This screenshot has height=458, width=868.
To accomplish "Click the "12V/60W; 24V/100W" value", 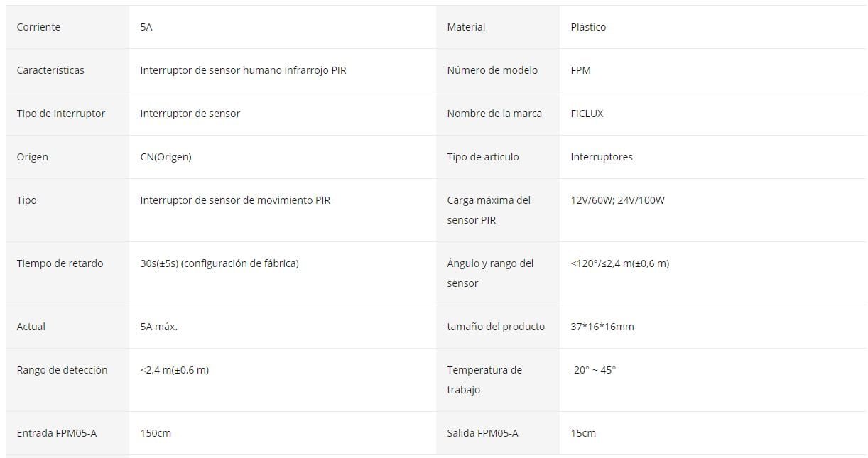I will pos(617,200).
